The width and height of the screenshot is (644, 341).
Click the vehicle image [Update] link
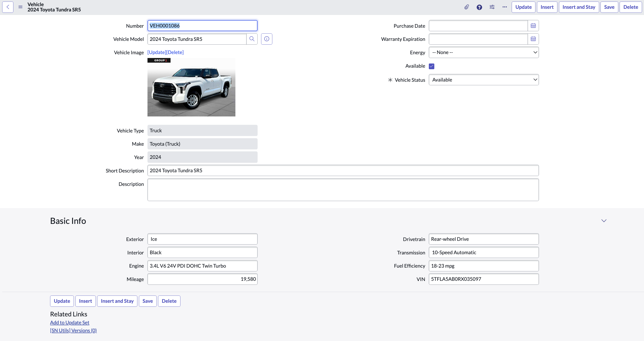(157, 52)
